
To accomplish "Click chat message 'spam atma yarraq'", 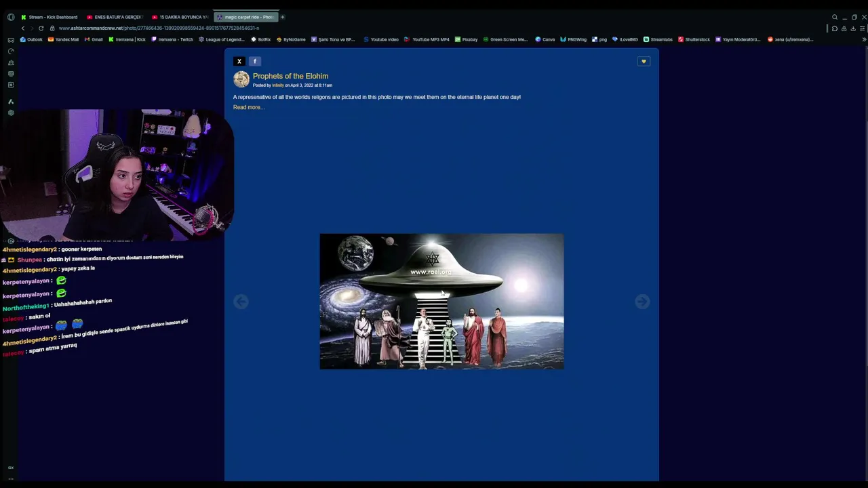I will pos(53,348).
